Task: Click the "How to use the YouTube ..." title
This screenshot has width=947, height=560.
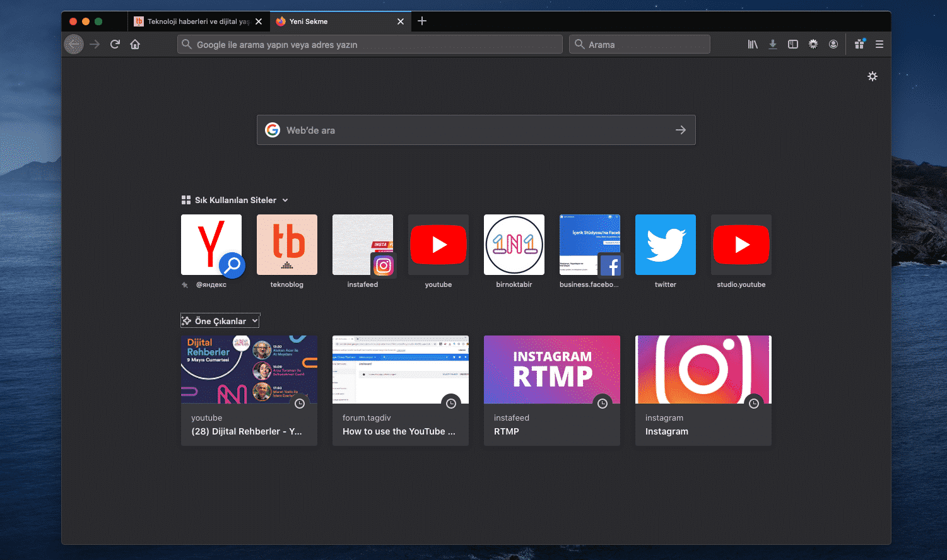Action: 399,431
